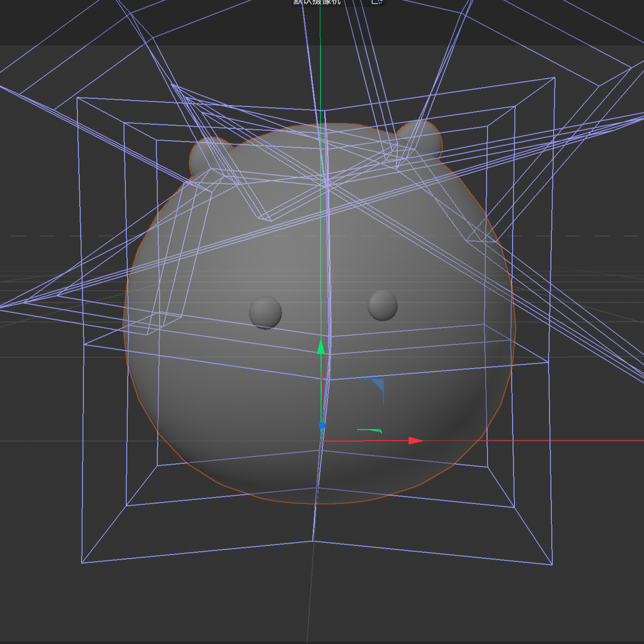The width and height of the screenshot is (644, 644).
Task: Grab the red X-axis arrow handle
Action: coord(415,441)
